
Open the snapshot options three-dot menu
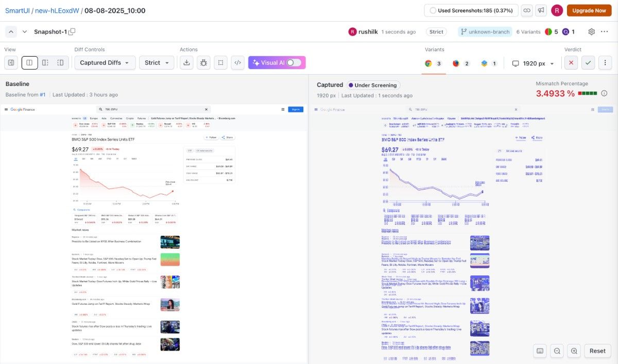(x=604, y=31)
